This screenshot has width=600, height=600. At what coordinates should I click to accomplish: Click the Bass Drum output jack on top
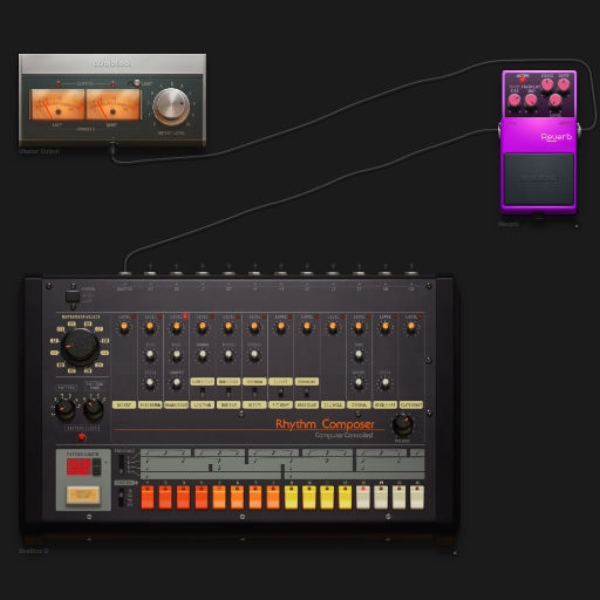pos(150,273)
